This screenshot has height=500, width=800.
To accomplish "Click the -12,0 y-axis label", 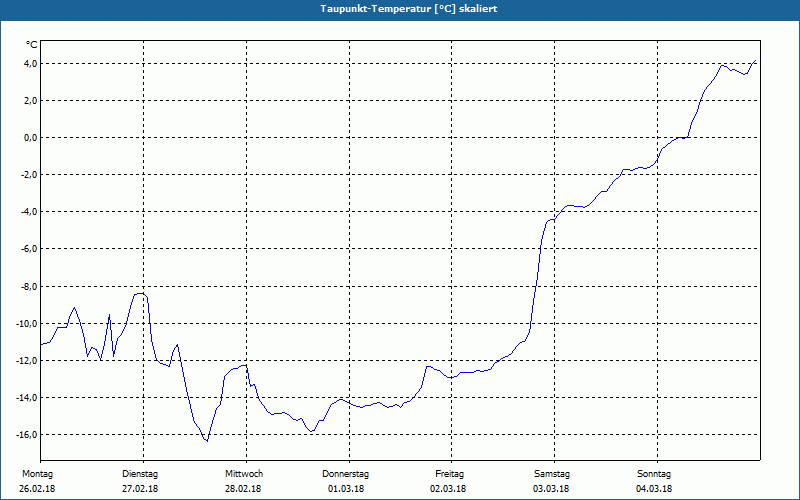I will tap(27, 361).
